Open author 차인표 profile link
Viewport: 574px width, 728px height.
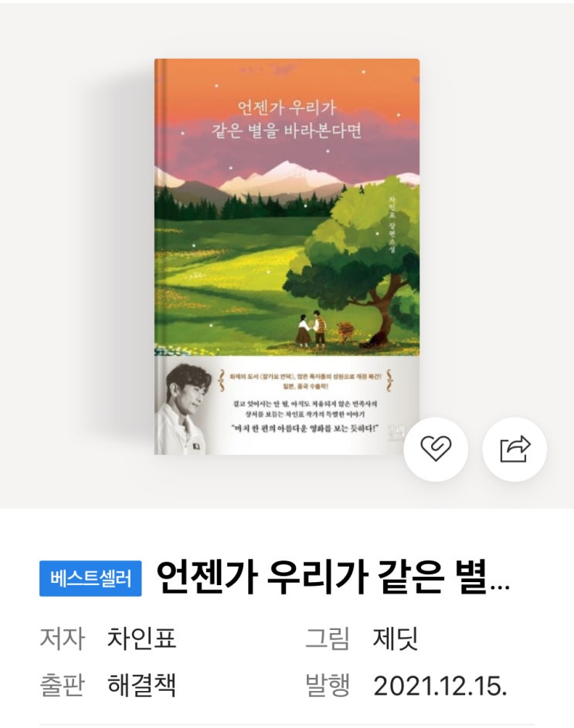(x=141, y=638)
